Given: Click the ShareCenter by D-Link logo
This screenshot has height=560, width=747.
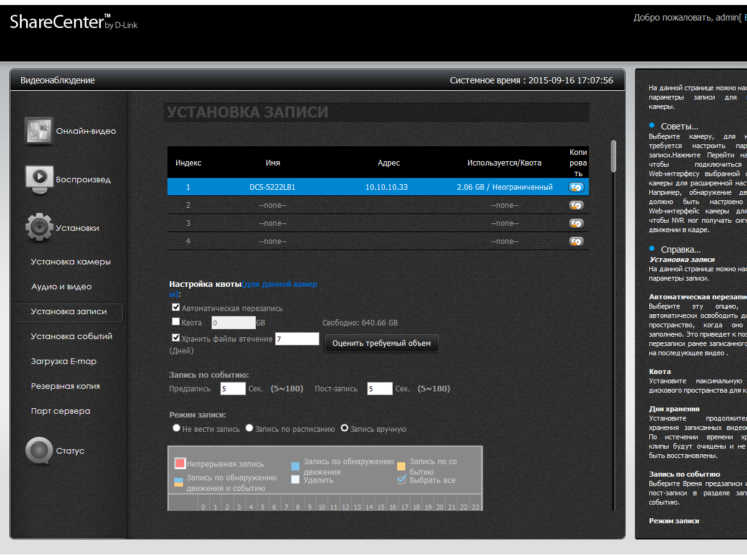Looking at the screenshot, I should click(x=73, y=22).
